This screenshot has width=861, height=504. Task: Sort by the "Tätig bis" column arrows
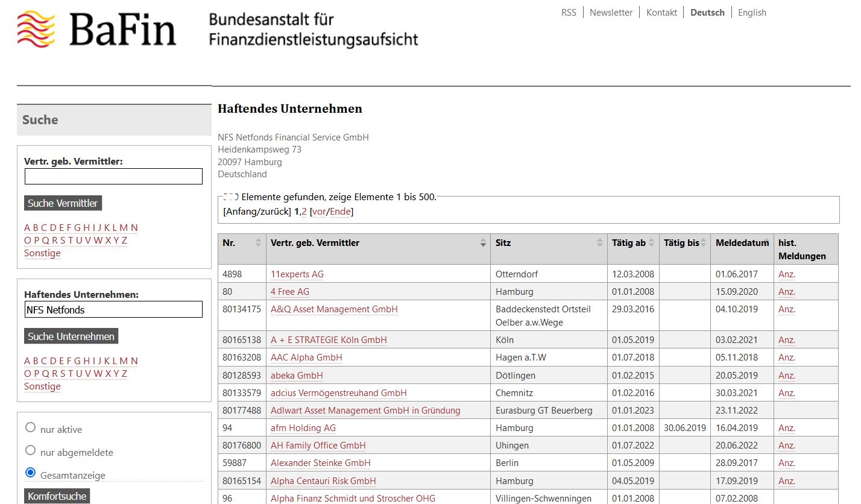pyautogui.click(x=703, y=242)
